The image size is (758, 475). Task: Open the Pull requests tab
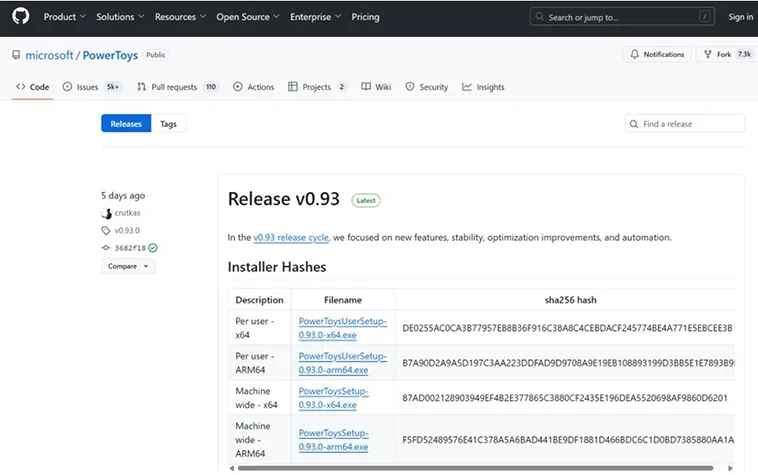pyautogui.click(x=178, y=87)
